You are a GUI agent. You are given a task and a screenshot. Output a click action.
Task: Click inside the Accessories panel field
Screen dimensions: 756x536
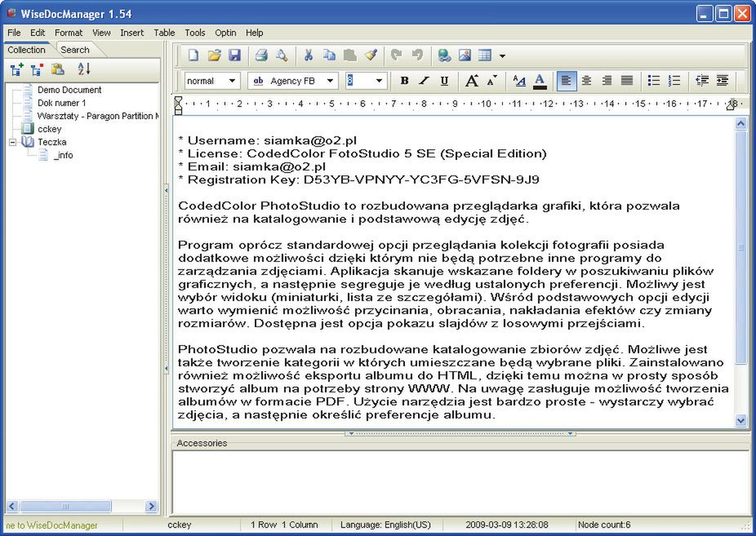coord(460,482)
